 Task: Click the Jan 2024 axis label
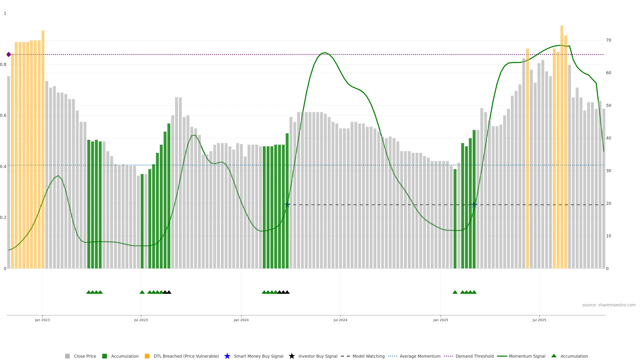click(x=241, y=320)
